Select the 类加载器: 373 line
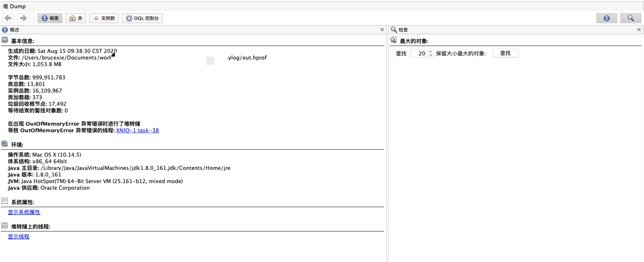Image resolution: width=644 pixels, height=262 pixels. pyautogui.click(x=25, y=97)
